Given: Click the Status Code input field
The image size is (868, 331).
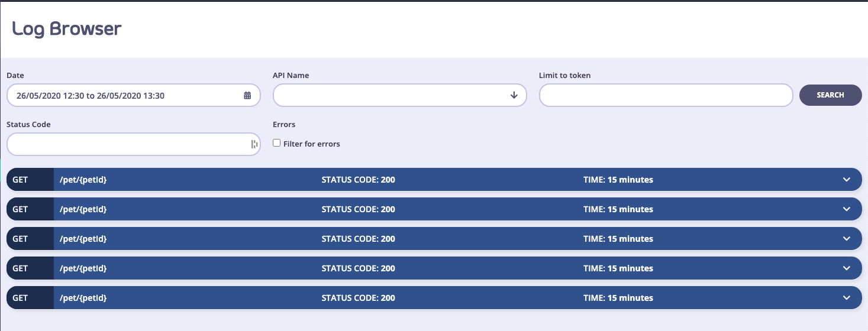Looking at the screenshot, I should click(127, 144).
